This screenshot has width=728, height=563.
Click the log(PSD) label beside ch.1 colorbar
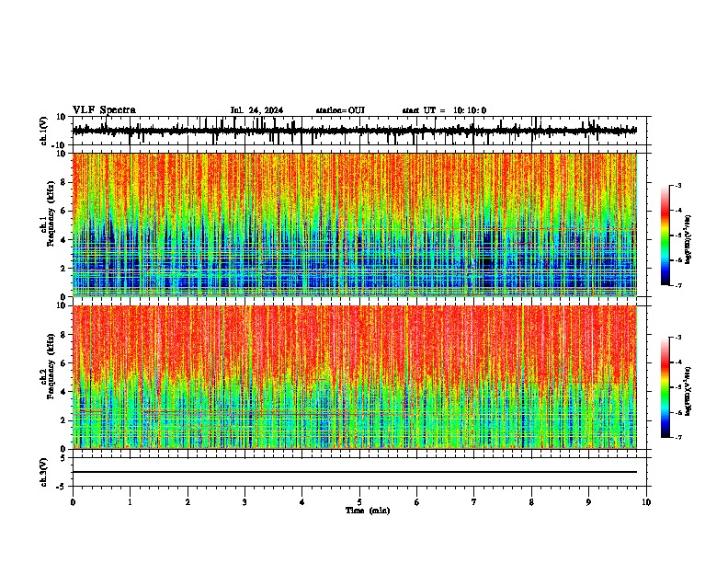pos(688,240)
